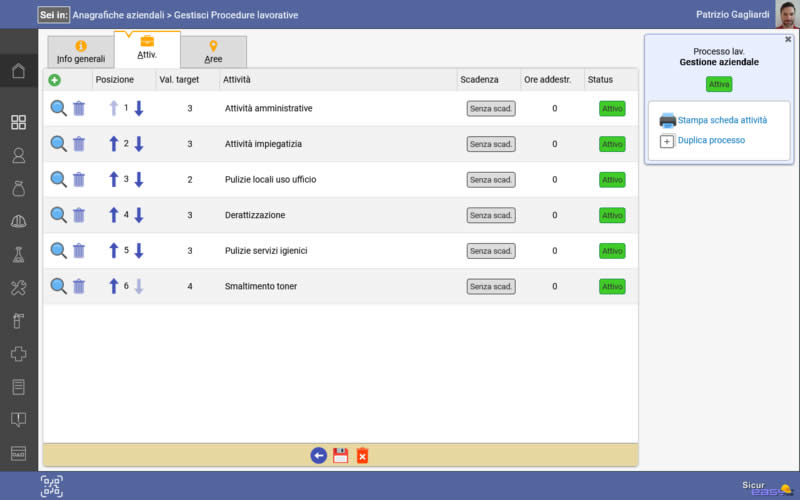Click the red delete icon in bottom bar
The width and height of the screenshot is (800, 500).
pyautogui.click(x=362, y=456)
